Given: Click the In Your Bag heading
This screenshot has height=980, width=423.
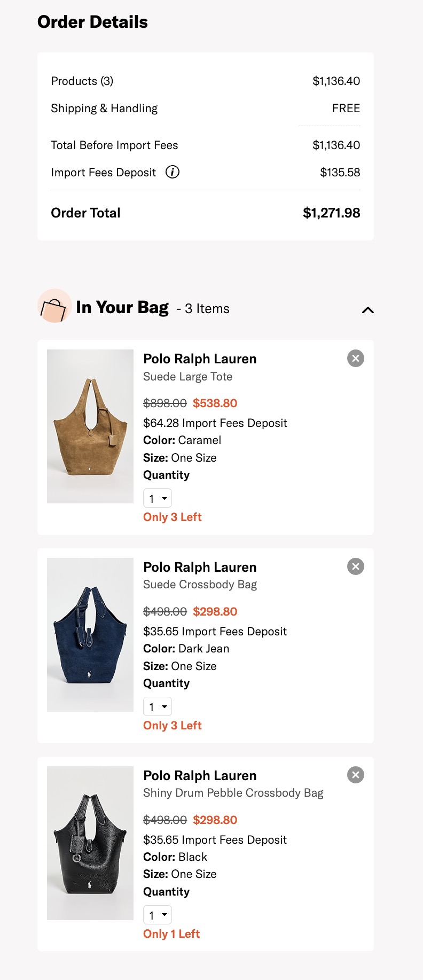Looking at the screenshot, I should pos(122,307).
